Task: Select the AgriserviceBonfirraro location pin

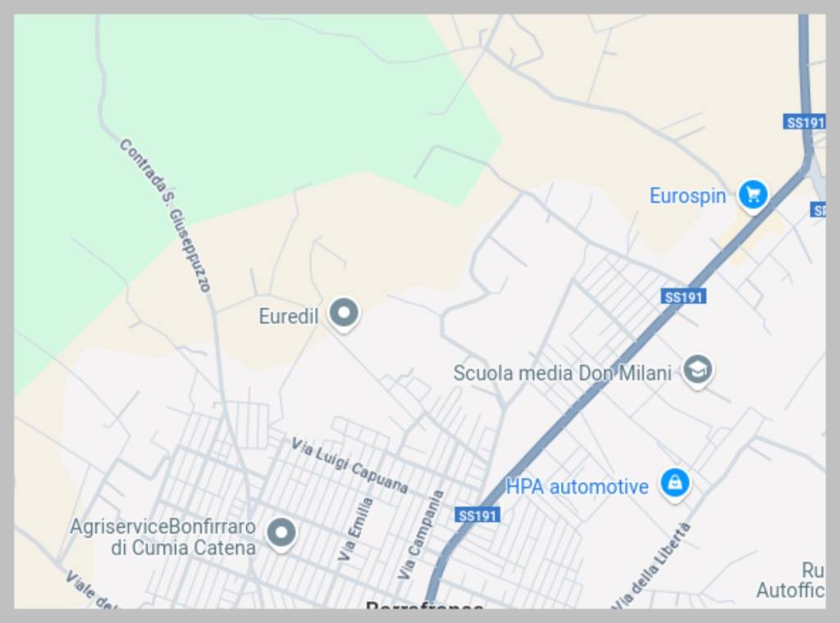Action: (281, 534)
